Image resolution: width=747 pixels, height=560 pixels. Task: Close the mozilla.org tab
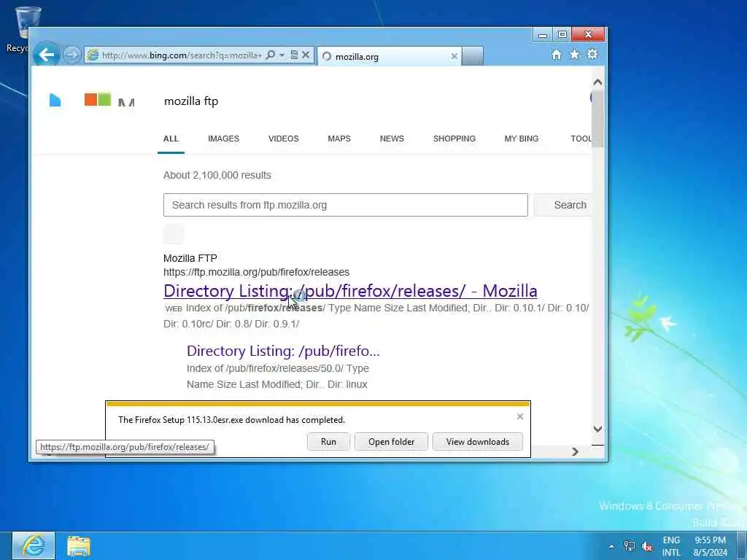tap(454, 56)
